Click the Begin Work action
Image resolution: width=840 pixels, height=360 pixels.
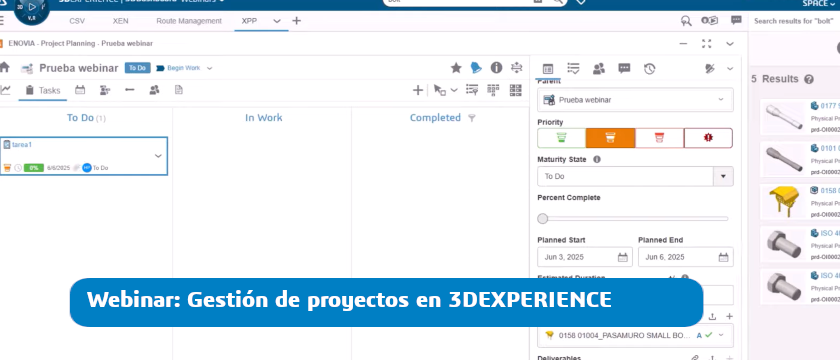click(178, 68)
